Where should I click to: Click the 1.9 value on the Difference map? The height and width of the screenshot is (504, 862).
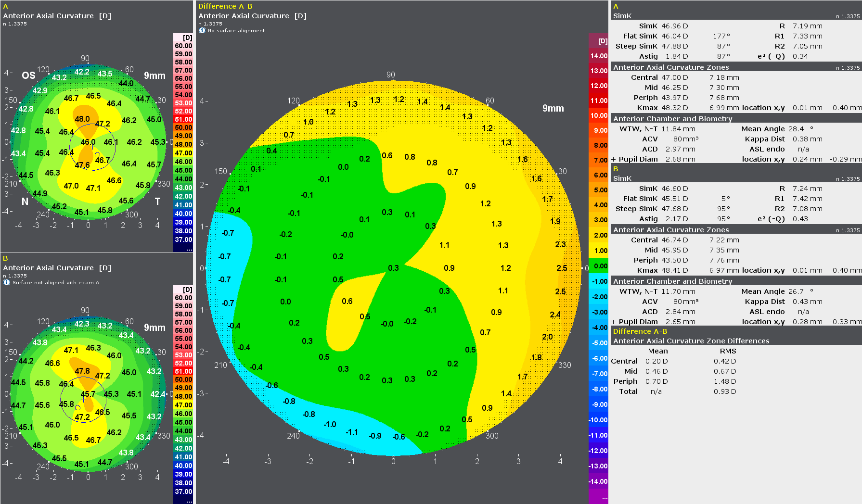pos(555,221)
